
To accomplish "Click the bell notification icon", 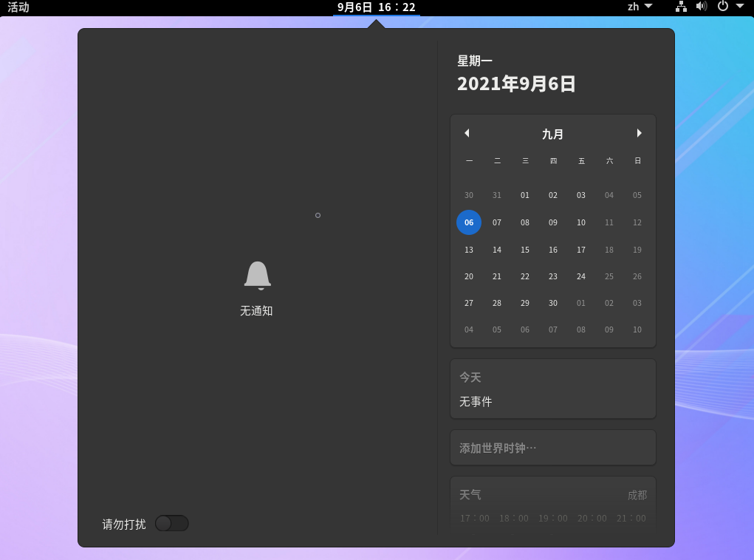I will click(257, 276).
